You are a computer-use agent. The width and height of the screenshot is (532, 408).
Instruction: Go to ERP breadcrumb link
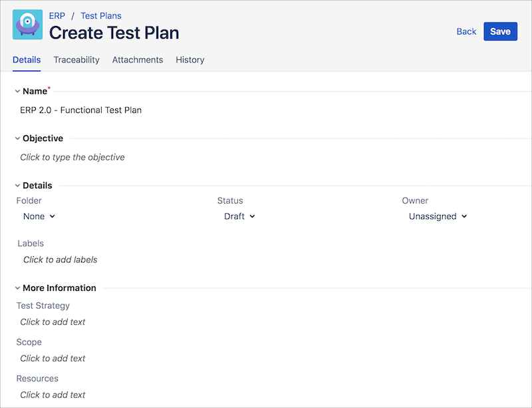[x=57, y=15]
